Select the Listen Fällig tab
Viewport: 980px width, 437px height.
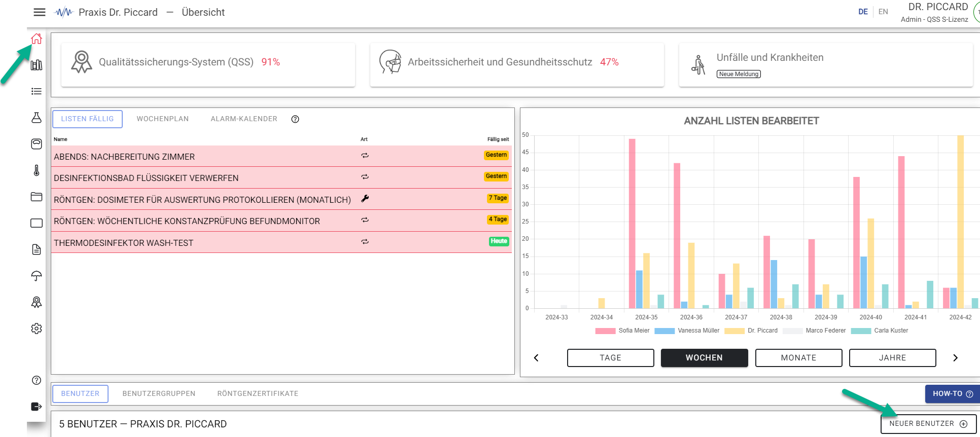coord(87,119)
